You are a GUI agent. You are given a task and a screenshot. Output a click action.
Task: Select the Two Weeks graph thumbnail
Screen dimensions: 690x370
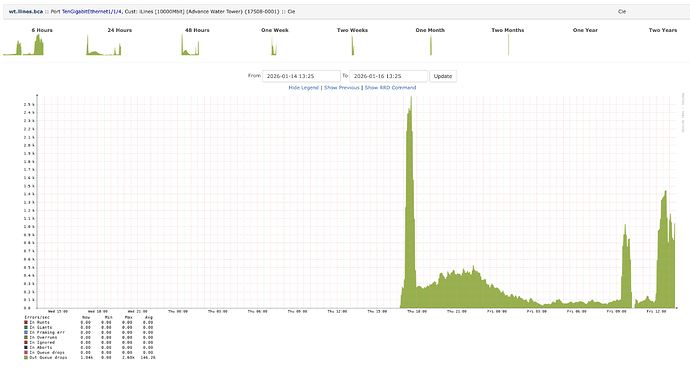click(x=352, y=44)
